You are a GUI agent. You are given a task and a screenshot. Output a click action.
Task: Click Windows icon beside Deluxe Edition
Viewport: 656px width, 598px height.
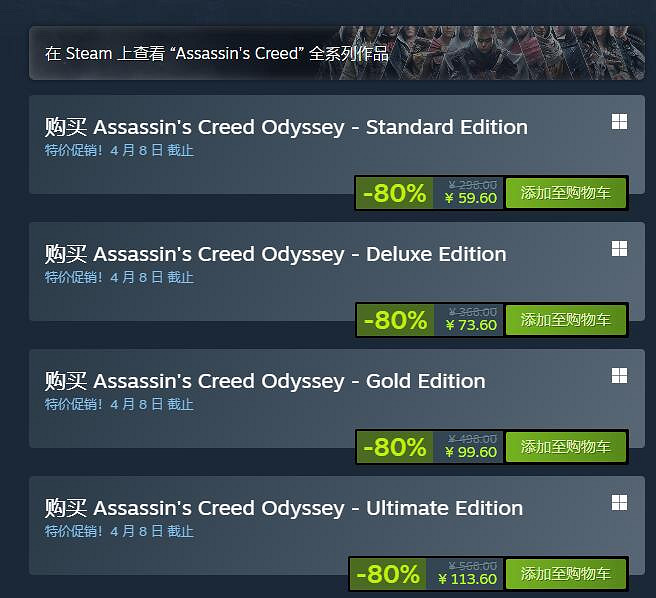click(619, 249)
